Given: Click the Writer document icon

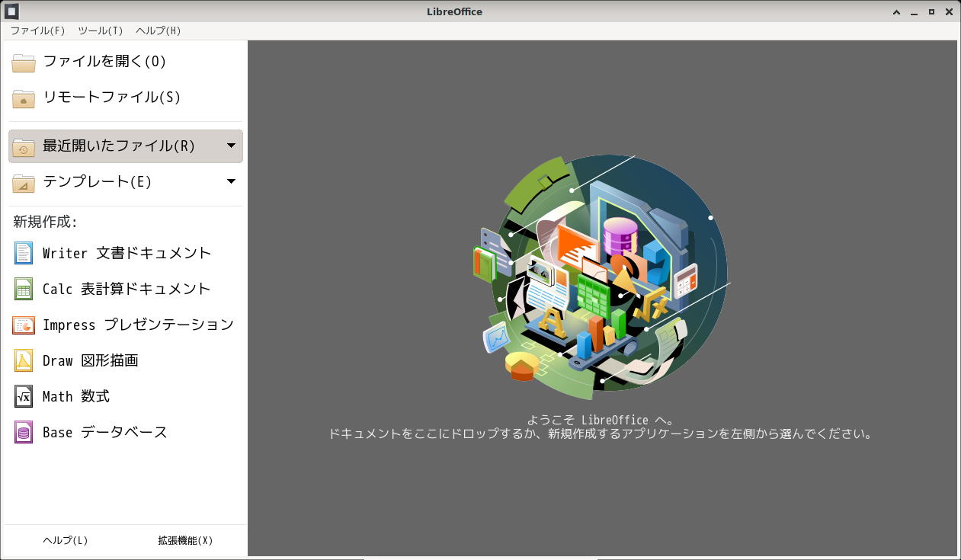Looking at the screenshot, I should pyautogui.click(x=24, y=253).
